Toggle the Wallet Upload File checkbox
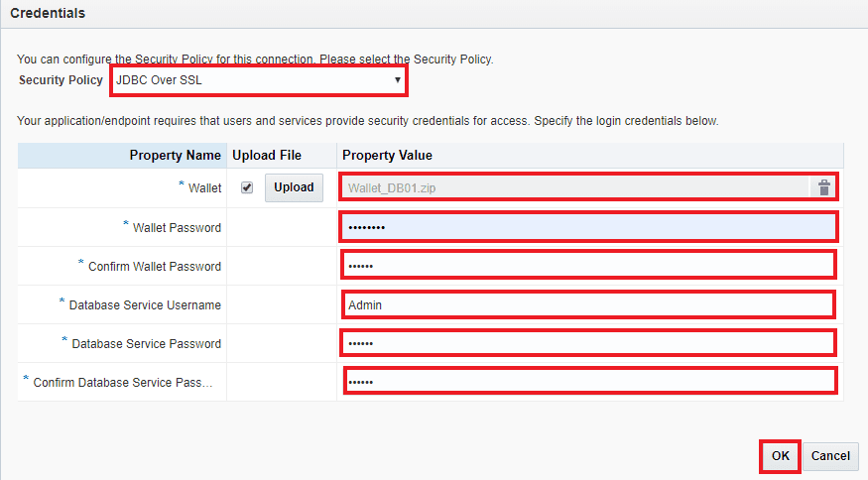The width and height of the screenshot is (868, 480). click(x=247, y=187)
